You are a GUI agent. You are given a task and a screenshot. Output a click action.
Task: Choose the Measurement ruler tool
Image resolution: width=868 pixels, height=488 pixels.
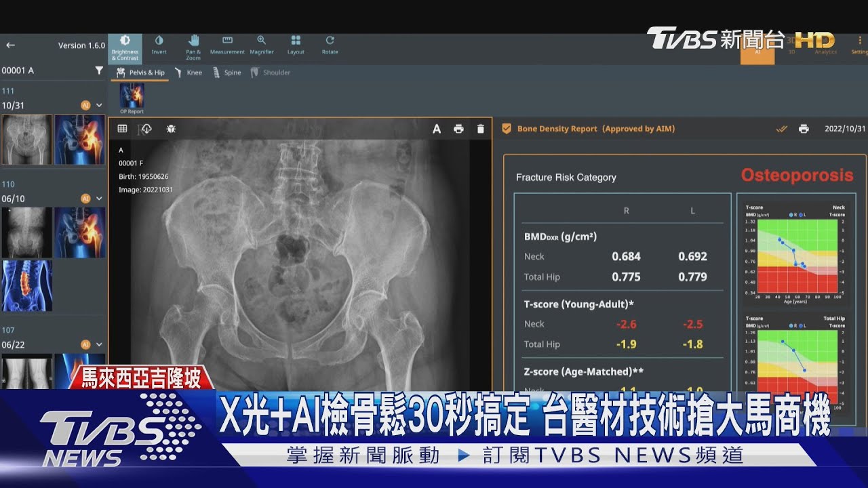coord(227,45)
